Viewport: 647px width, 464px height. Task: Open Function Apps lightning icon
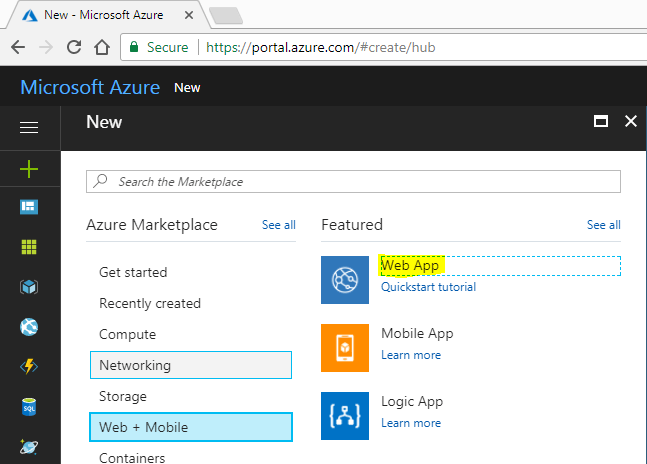[x=29, y=366]
